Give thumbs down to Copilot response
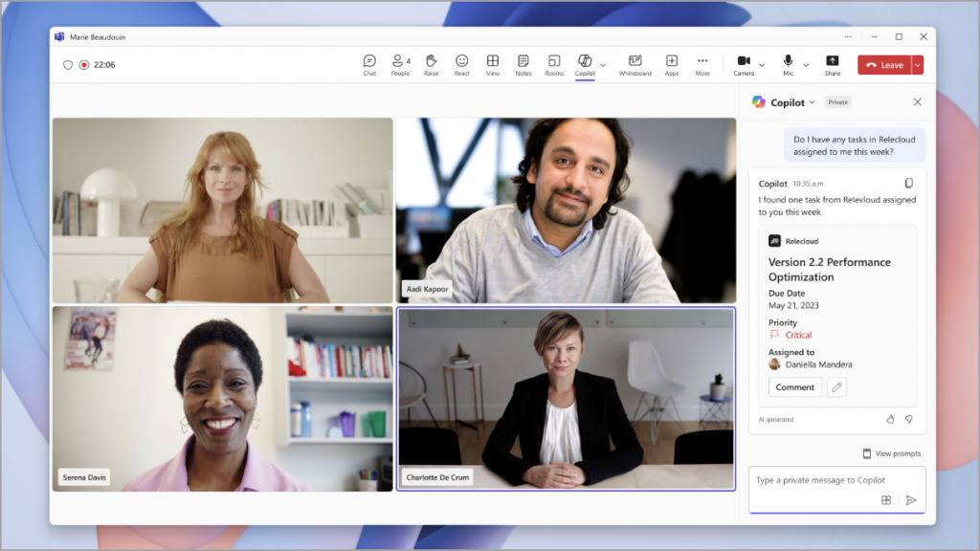The height and width of the screenshot is (551, 980). coord(909,419)
